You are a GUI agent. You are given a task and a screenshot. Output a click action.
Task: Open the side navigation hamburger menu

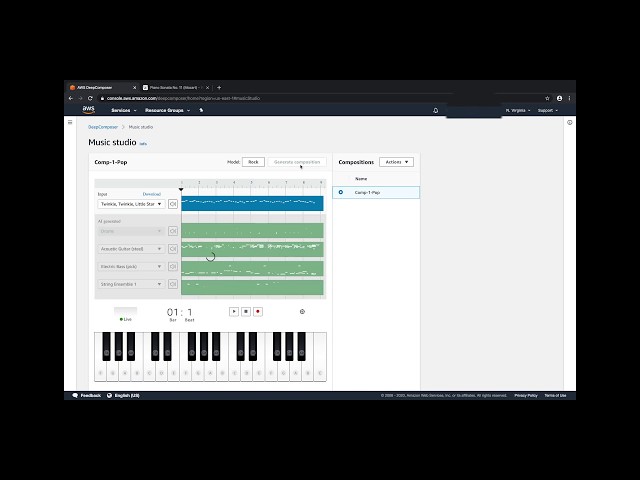tap(70, 122)
